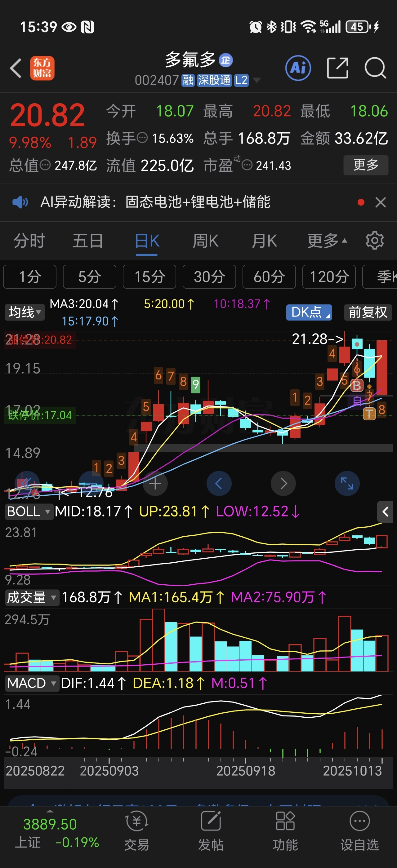Select the 60分 period button
Image resolution: width=397 pixels, height=868 pixels.
(x=269, y=277)
